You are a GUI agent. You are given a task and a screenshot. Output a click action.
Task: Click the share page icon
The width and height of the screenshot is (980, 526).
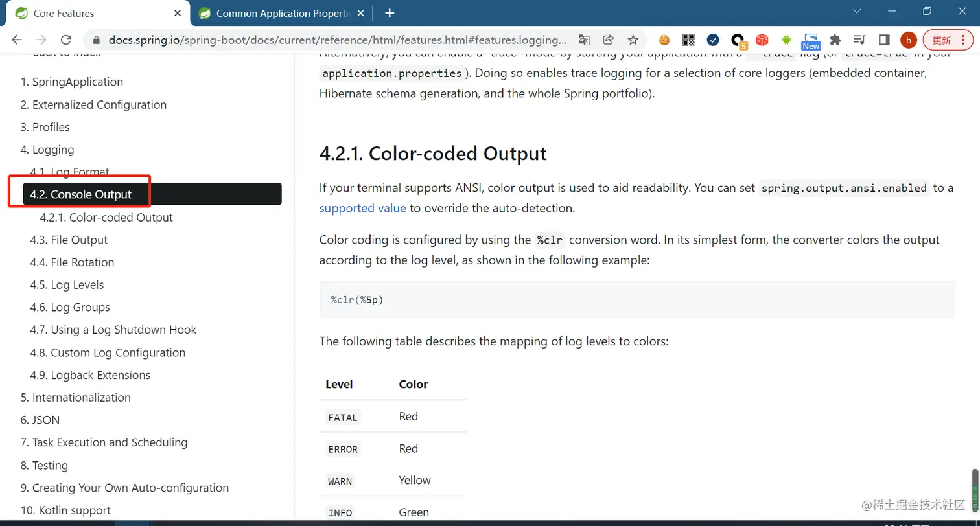pos(609,40)
